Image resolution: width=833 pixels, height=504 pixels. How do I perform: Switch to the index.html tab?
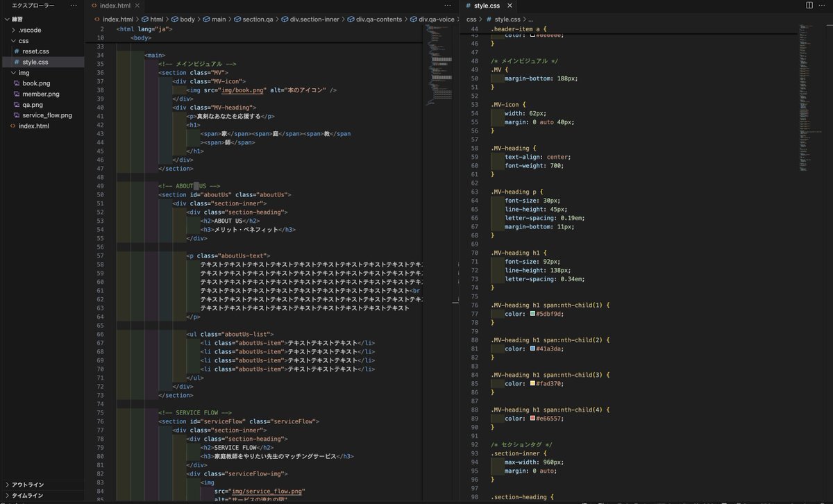[115, 6]
